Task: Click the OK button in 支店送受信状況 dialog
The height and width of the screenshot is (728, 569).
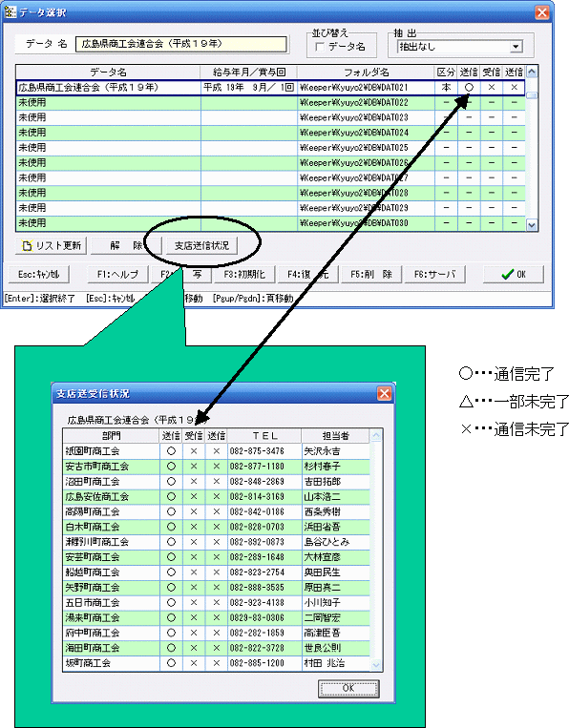Action: pos(348,688)
